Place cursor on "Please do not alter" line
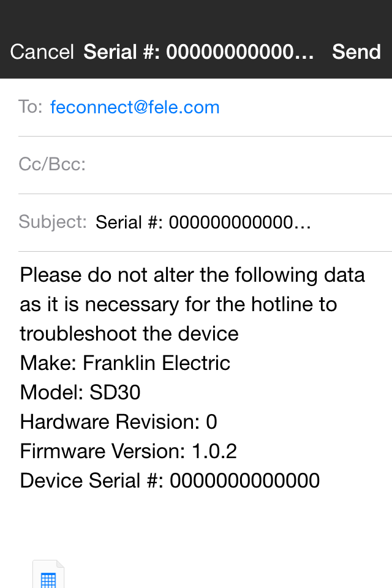The image size is (392, 588). 192,274
